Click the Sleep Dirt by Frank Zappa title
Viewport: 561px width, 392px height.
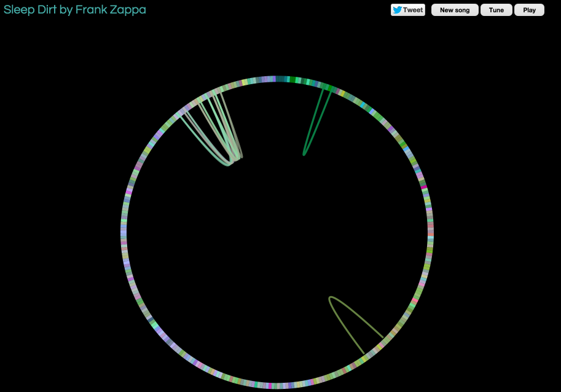(75, 10)
